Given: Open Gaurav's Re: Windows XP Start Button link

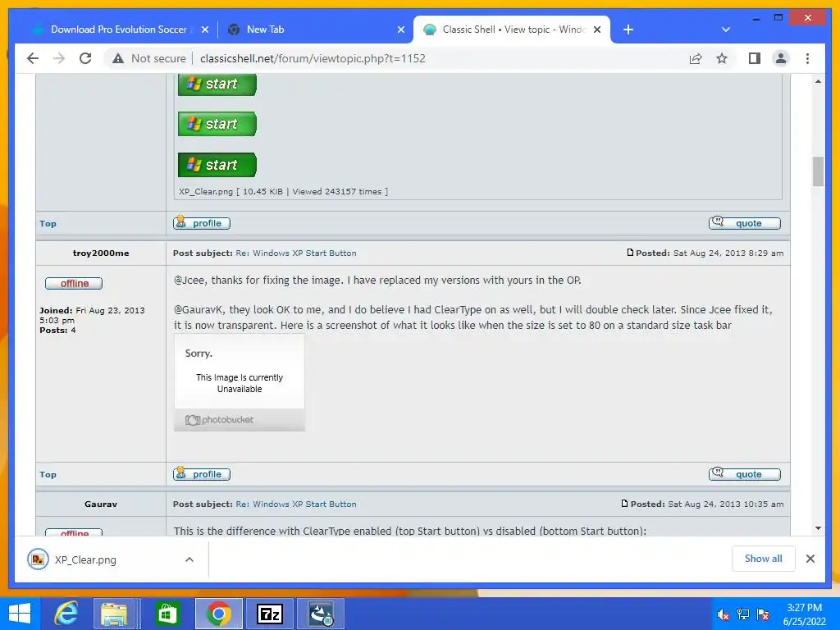Looking at the screenshot, I should (x=295, y=504).
